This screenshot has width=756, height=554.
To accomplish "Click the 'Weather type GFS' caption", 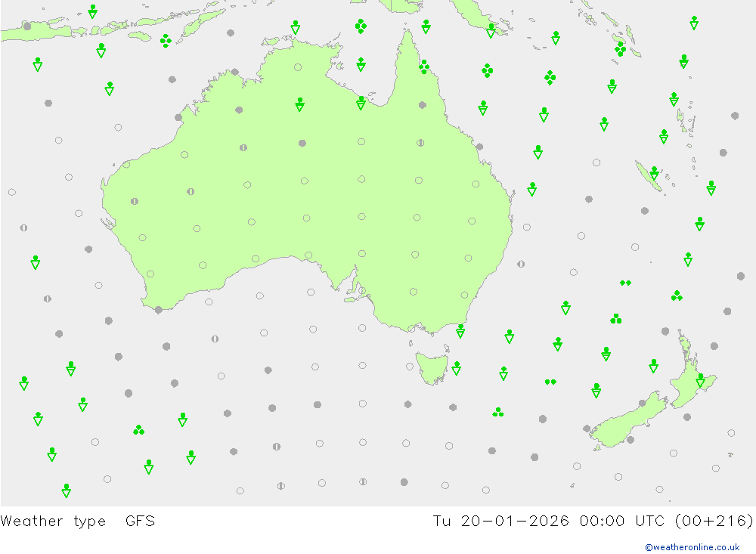I will tap(78, 521).
